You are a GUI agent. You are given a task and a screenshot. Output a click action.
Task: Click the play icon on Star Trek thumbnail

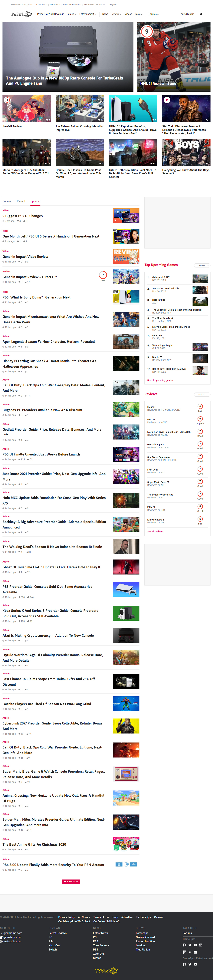(x=167, y=100)
